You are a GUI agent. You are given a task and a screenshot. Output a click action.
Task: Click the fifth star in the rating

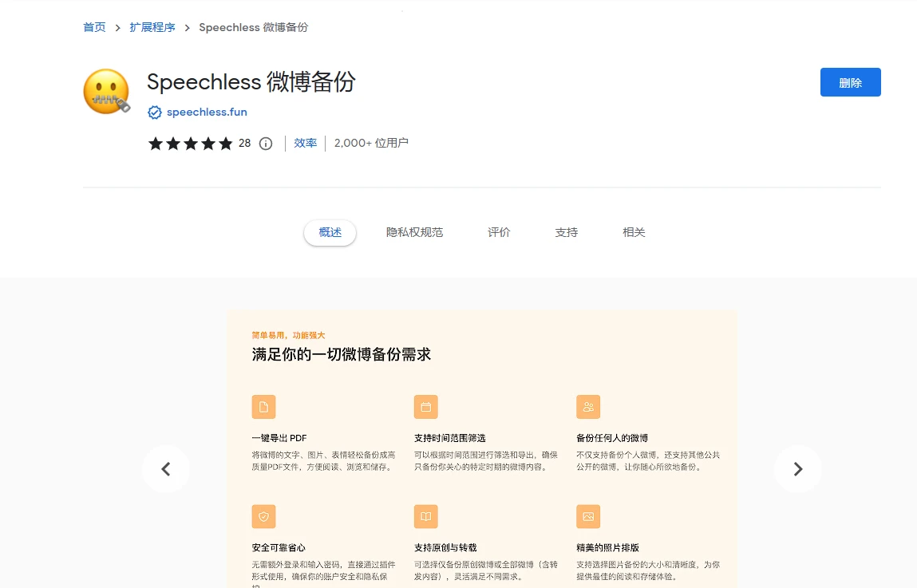(226, 143)
